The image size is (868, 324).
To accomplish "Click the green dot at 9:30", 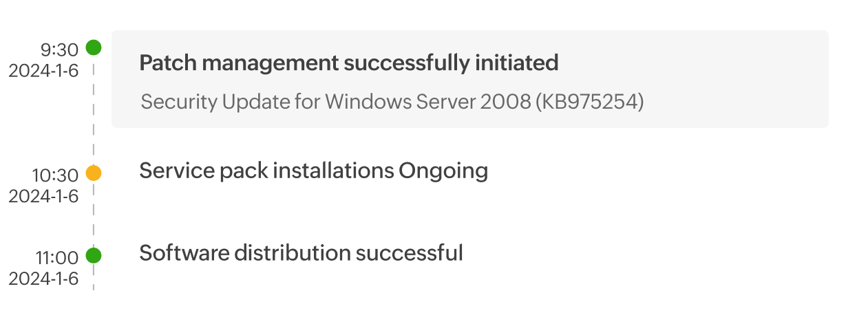I will click(94, 48).
